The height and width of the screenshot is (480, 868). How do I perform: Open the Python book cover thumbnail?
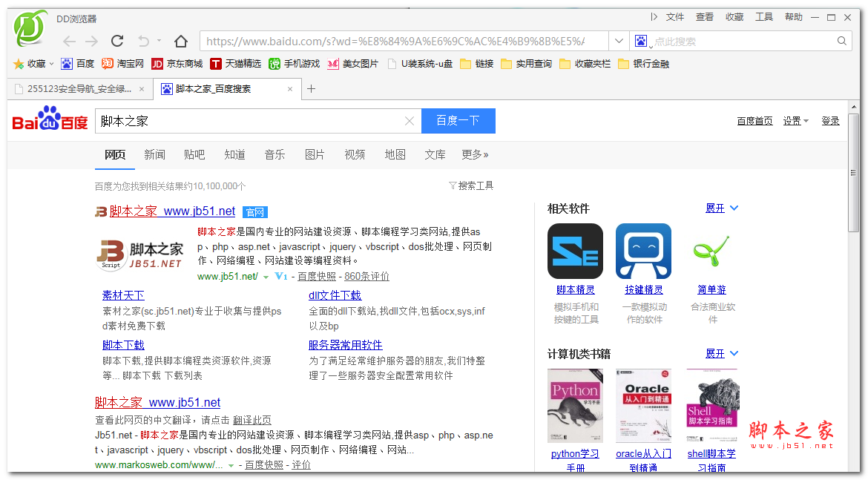tap(575, 406)
